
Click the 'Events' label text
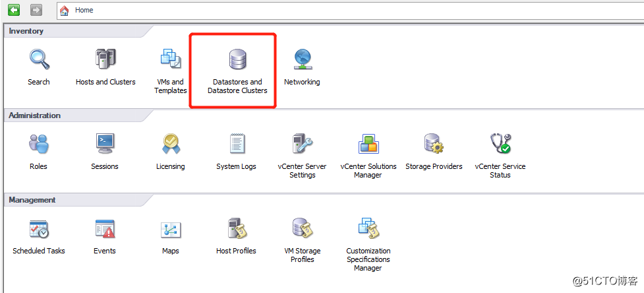(105, 251)
